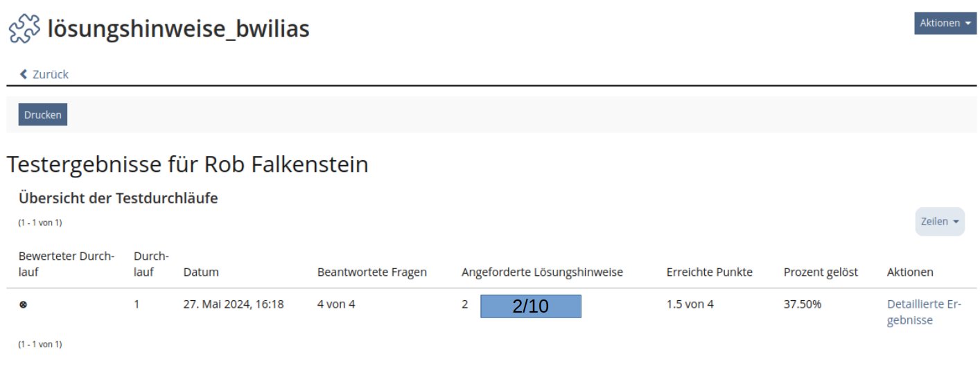Viewport: 980px width, 366px height.
Task: Click the 37.50% percentage cell
Action: tap(802, 304)
